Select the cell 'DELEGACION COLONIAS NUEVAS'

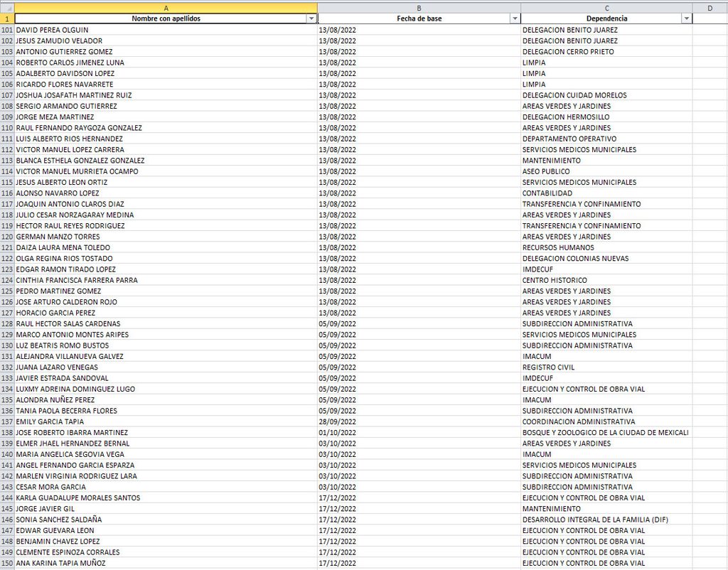click(606, 259)
